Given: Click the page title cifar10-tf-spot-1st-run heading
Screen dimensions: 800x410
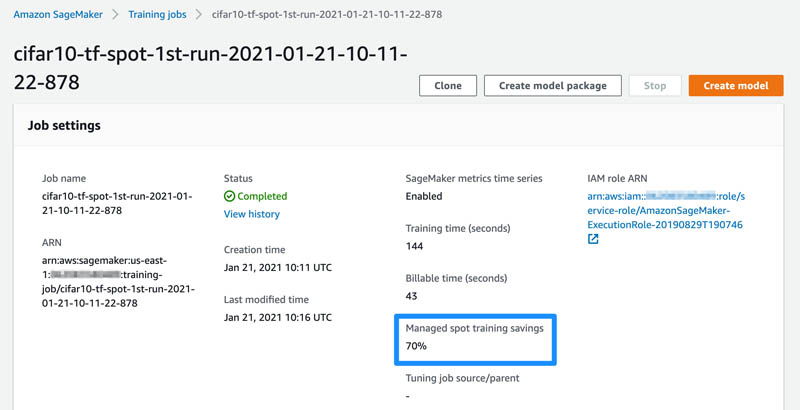Looking at the screenshot, I should point(210,68).
